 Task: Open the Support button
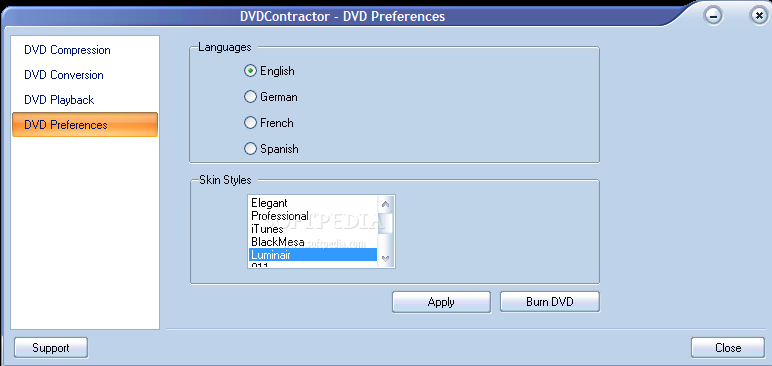[51, 348]
